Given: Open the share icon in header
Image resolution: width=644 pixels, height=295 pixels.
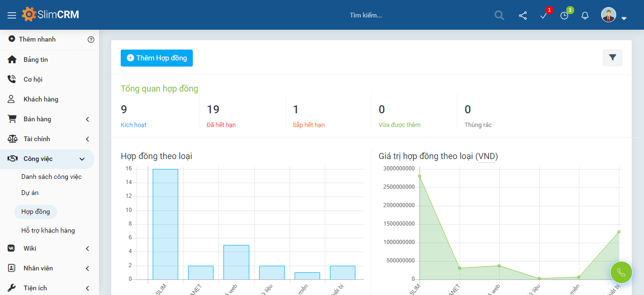Looking at the screenshot, I should pyautogui.click(x=523, y=16).
